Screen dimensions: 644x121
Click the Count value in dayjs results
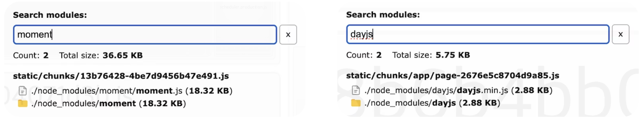click(x=379, y=55)
